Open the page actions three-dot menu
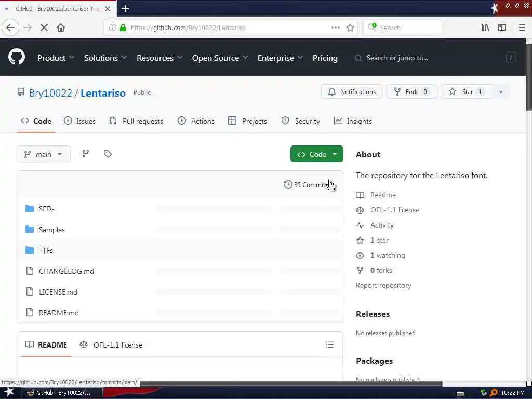The image size is (532, 399). coord(335,28)
